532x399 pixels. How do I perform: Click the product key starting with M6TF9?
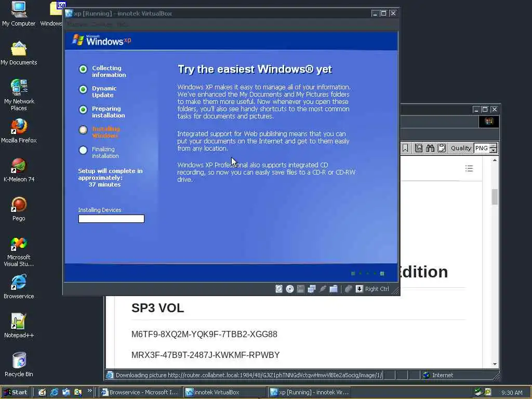tap(204, 334)
